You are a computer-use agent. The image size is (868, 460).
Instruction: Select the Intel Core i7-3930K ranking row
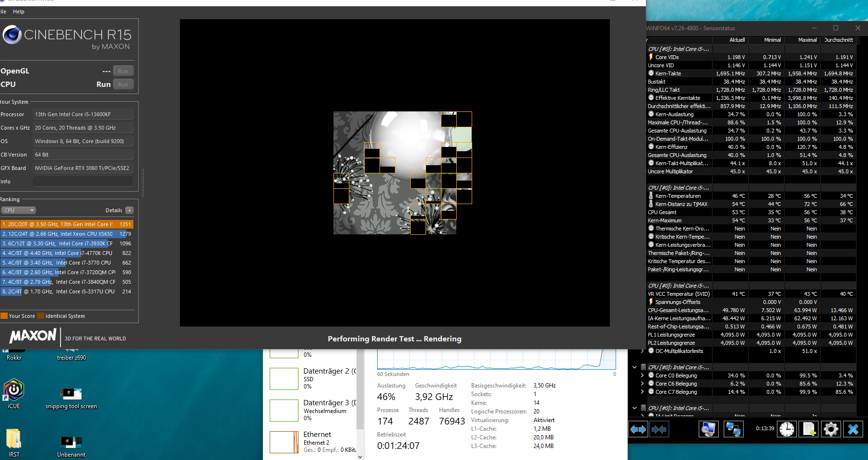tap(67, 243)
